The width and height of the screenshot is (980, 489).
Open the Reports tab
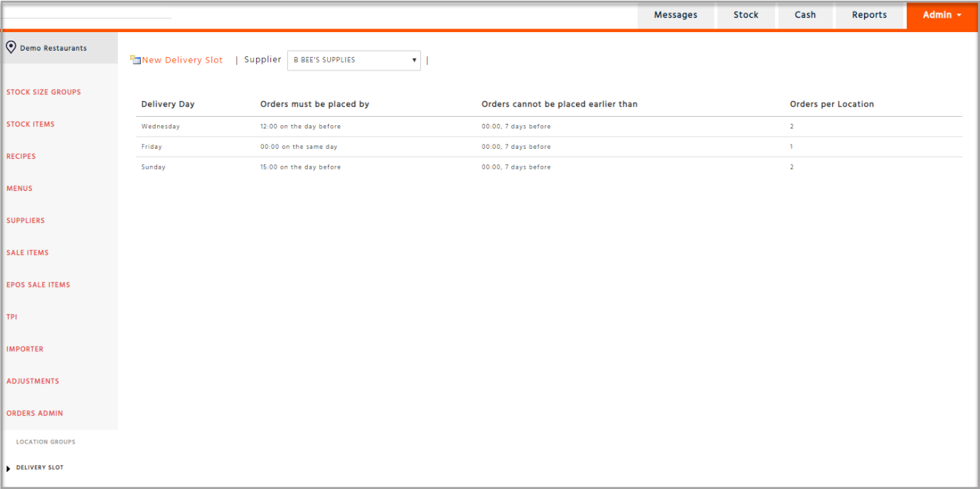tap(869, 15)
